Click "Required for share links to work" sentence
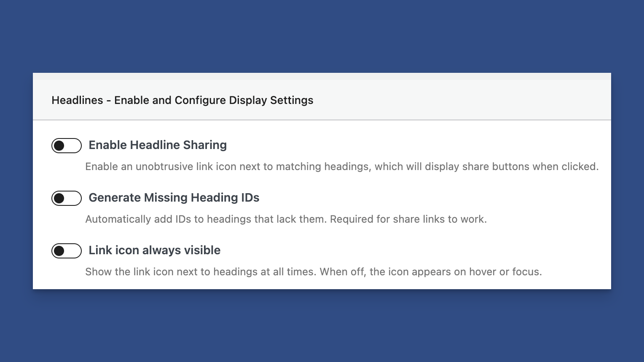Screen dimensions: 644x362 click(x=408, y=219)
